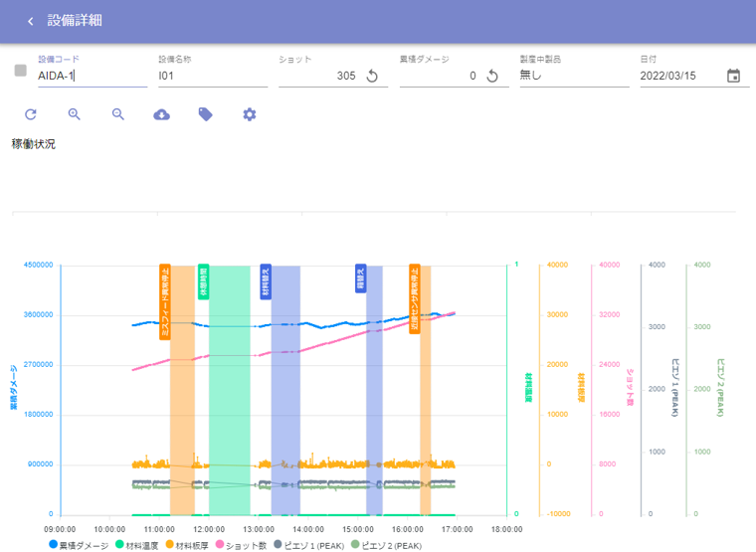Image resolution: width=756 pixels, height=552 pixels.
Task: Open the calendar date picker icon
Action: point(733,76)
